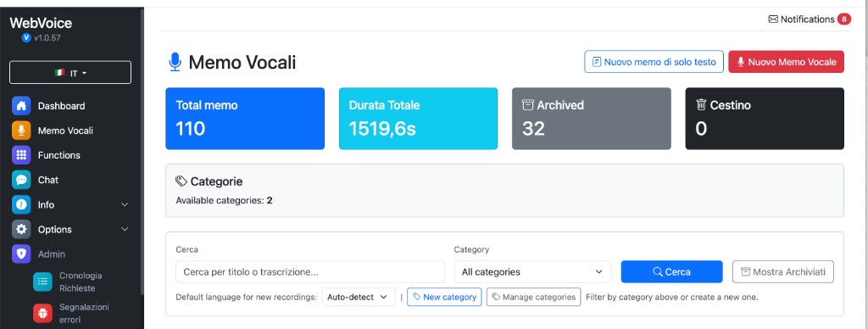Click the "v1.0.57" version text
This screenshot has height=329, width=868.
pyautogui.click(x=47, y=38)
